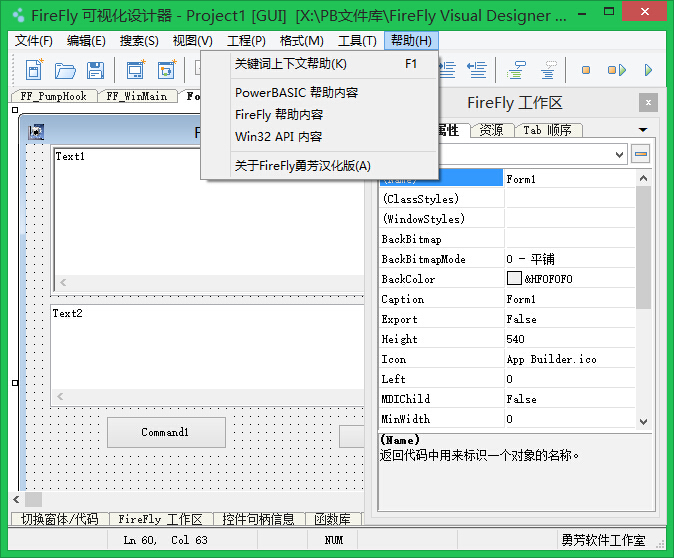Click the property grid scroll down arrow
The height and width of the screenshot is (558, 674).
click(x=643, y=422)
